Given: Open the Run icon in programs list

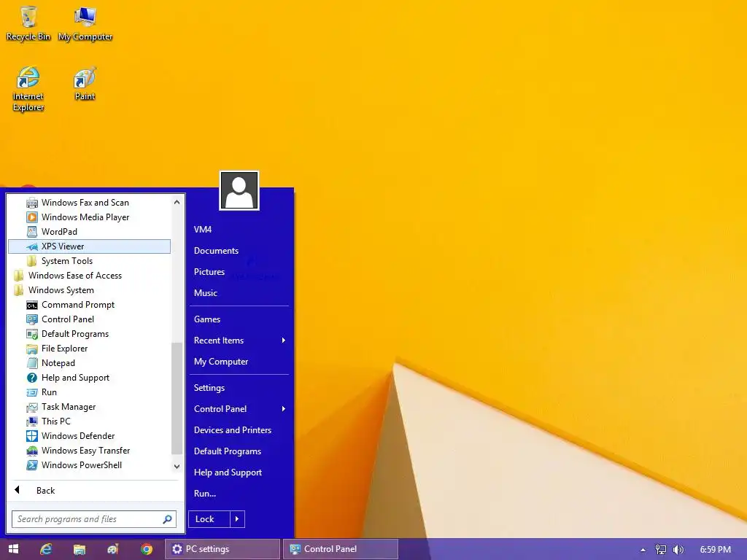Looking at the screenshot, I should click(x=32, y=392).
